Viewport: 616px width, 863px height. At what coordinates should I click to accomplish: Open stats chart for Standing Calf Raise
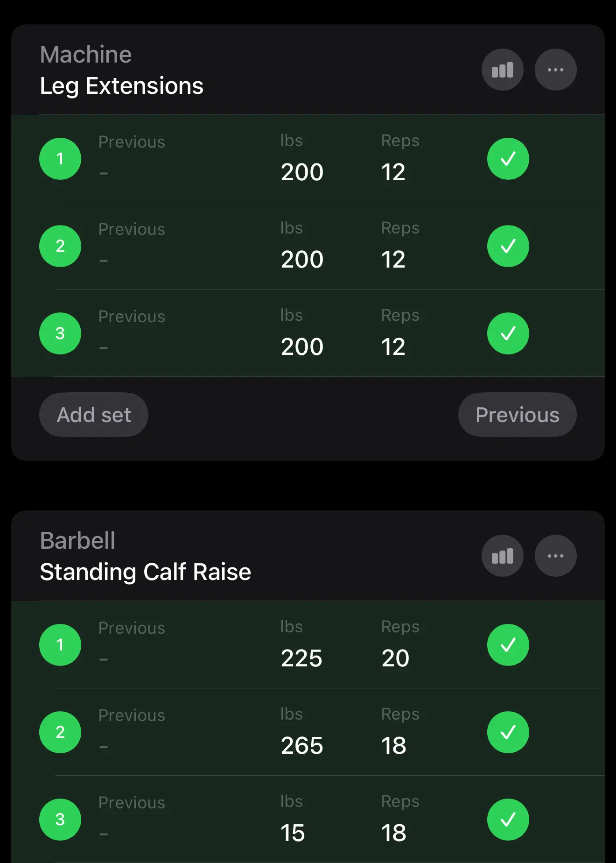(502, 556)
